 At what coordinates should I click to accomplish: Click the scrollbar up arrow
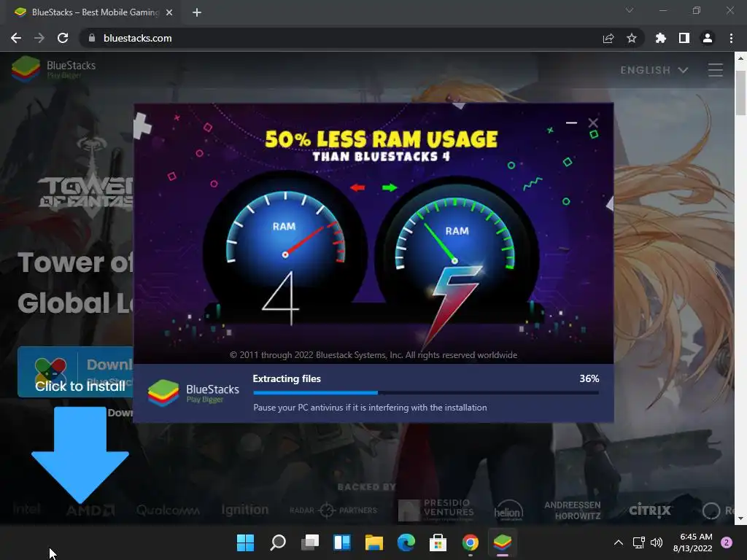(x=740, y=58)
